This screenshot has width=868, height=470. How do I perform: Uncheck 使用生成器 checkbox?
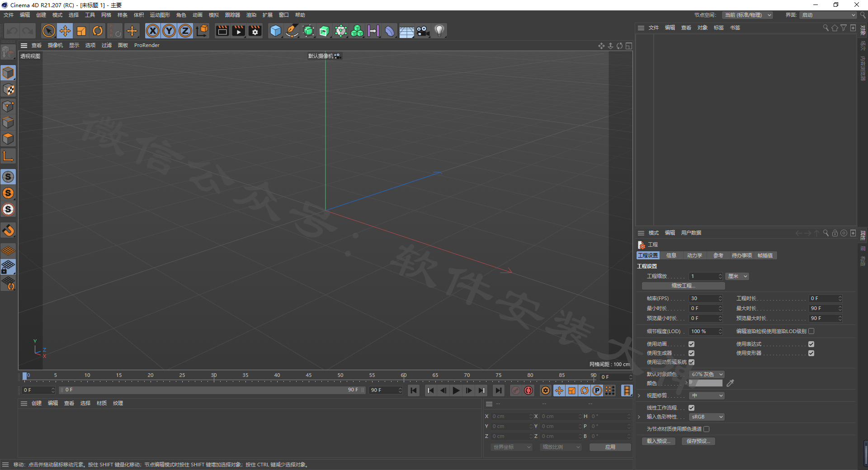tap(691, 353)
